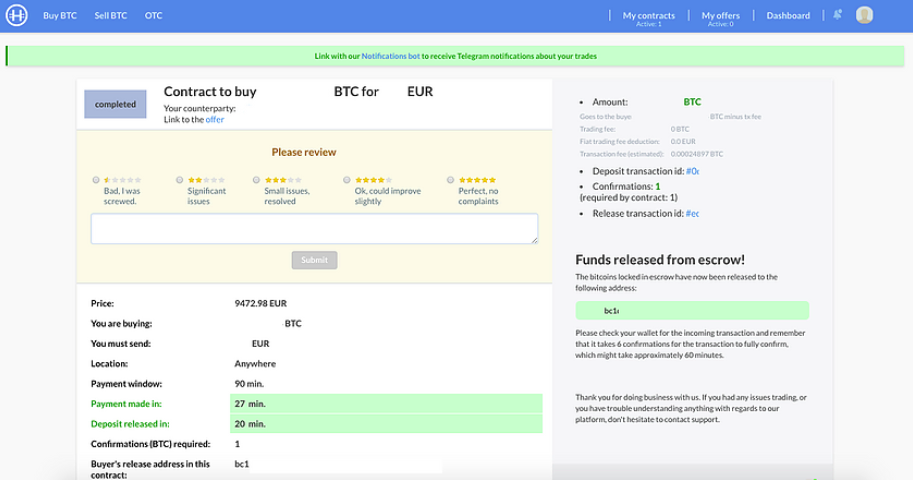This screenshot has width=913, height=480.
Task: Select the three-star 'Small issues, resolved' rating
Action: pos(256,180)
